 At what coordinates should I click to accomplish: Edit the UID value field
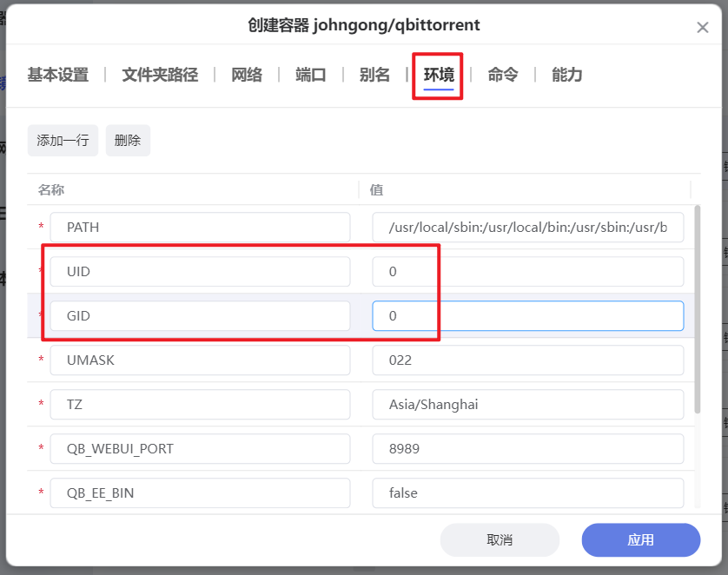[x=528, y=272]
